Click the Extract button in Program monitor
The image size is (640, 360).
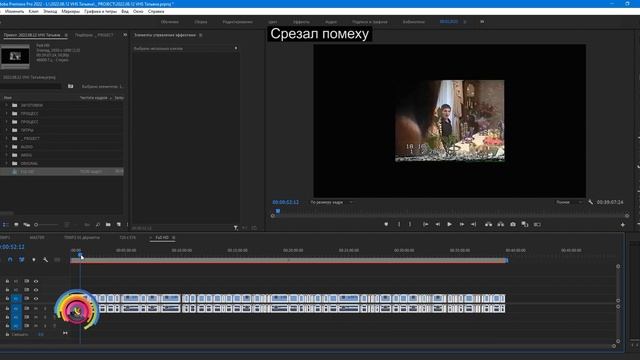coord(500,224)
